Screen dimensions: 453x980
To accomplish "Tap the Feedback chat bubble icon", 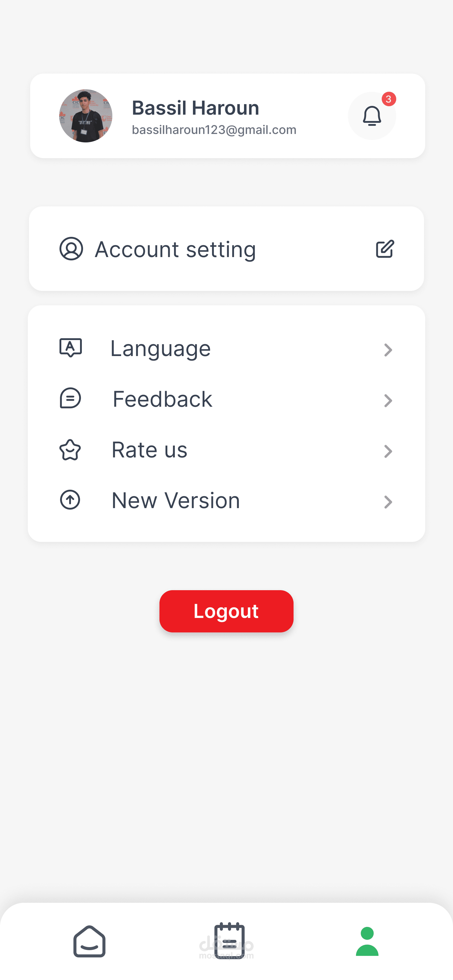I will pos(70,398).
